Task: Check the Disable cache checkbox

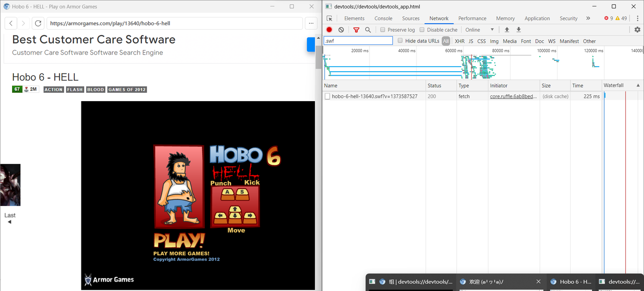Action: pyautogui.click(x=422, y=30)
